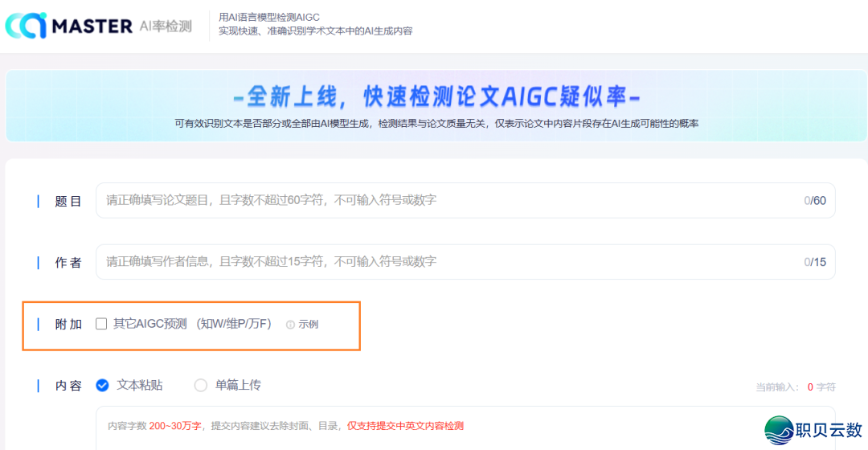Click the 附加 section label

68,325
